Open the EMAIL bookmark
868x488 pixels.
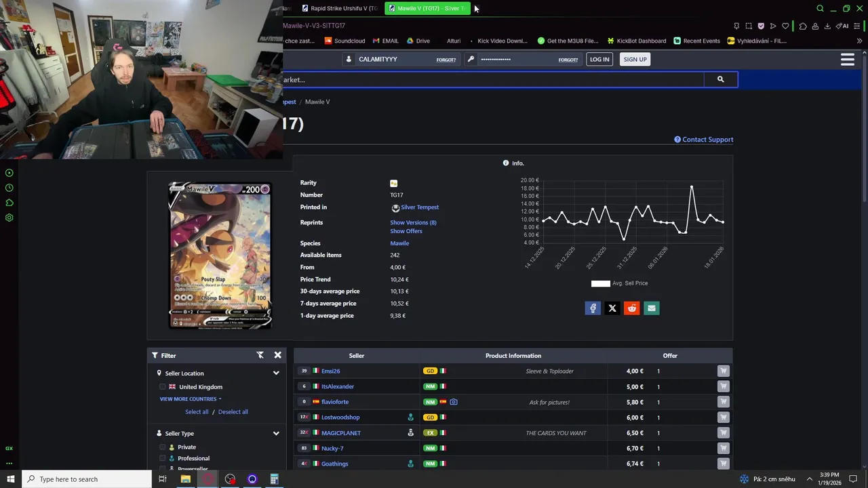(x=385, y=41)
